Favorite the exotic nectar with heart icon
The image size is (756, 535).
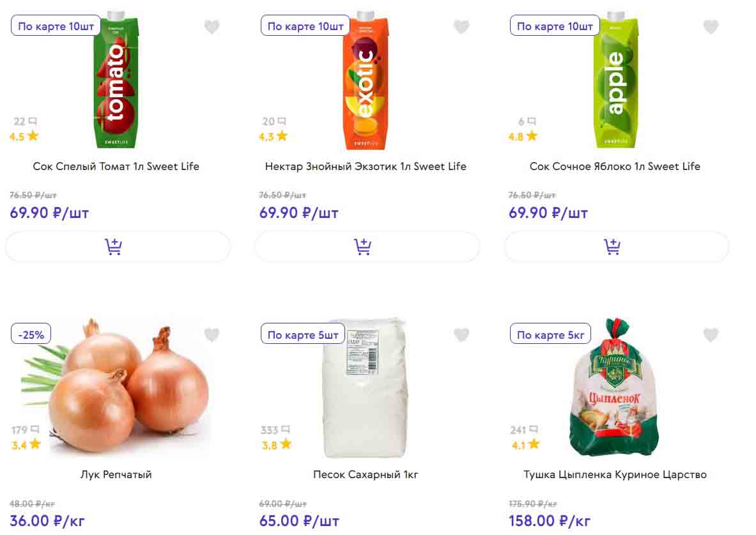tap(461, 27)
